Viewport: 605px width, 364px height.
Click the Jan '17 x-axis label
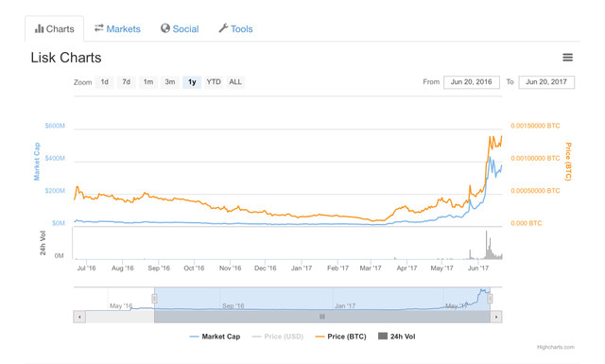click(x=302, y=269)
